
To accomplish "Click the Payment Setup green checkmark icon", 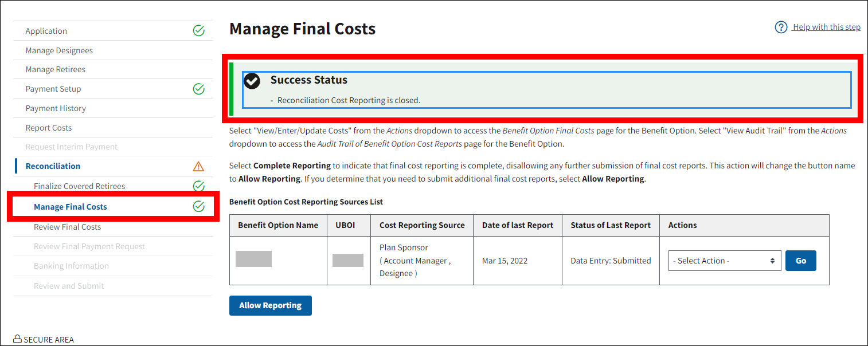I will click(x=198, y=89).
